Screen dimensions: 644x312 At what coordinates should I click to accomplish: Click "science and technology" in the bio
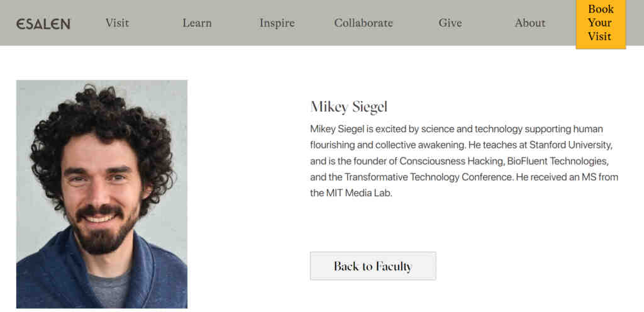click(469, 130)
